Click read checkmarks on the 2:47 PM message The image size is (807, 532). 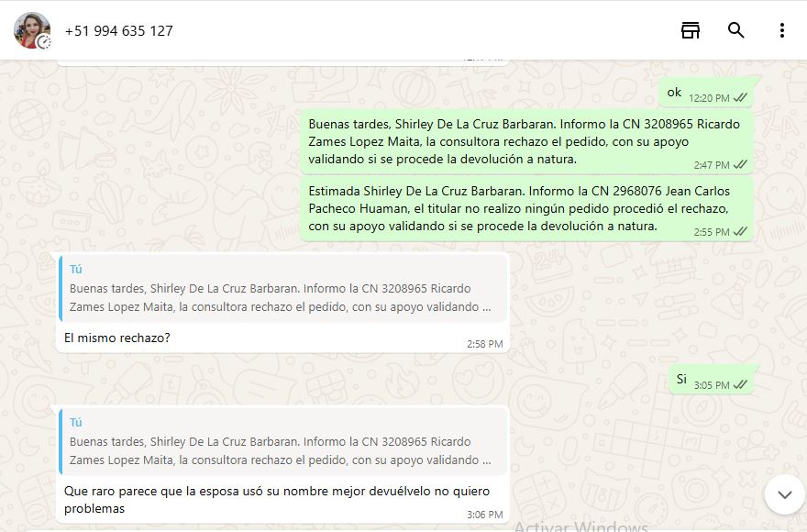click(x=740, y=165)
